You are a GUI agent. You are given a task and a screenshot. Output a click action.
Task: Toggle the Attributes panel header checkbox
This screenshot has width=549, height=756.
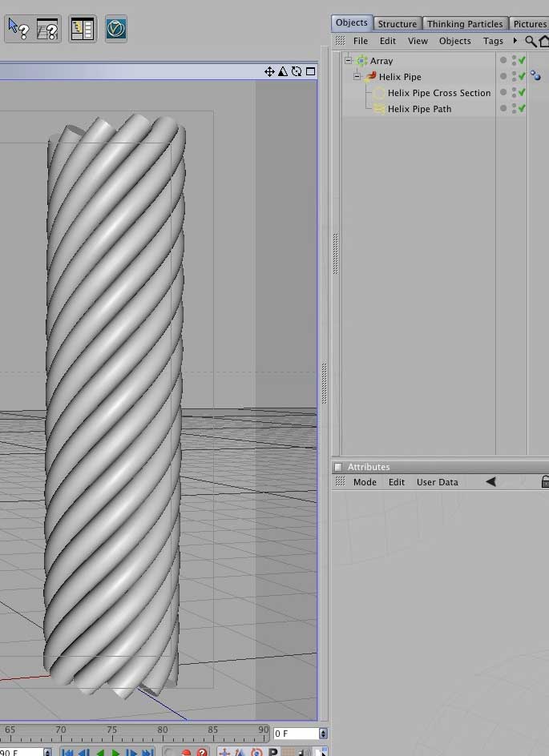338,467
